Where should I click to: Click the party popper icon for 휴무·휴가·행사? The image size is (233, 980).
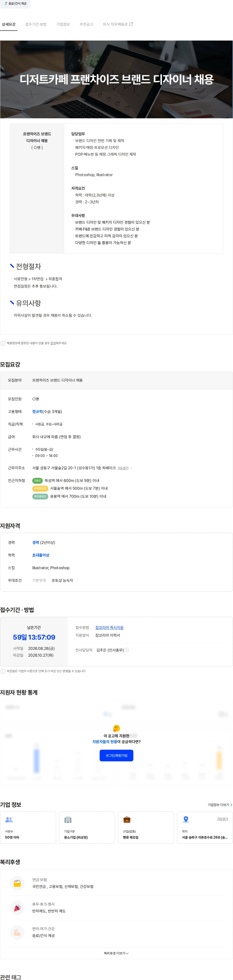17,908
